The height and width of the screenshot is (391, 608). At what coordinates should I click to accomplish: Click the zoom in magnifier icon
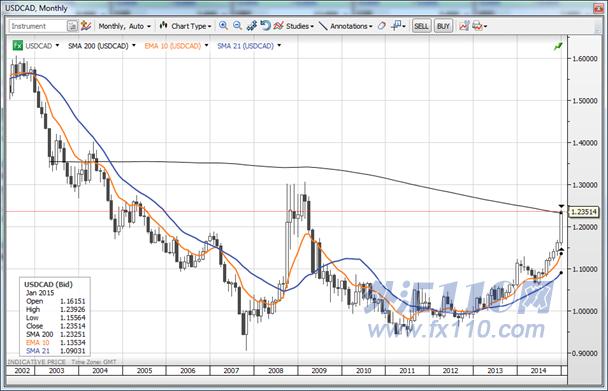(x=223, y=26)
